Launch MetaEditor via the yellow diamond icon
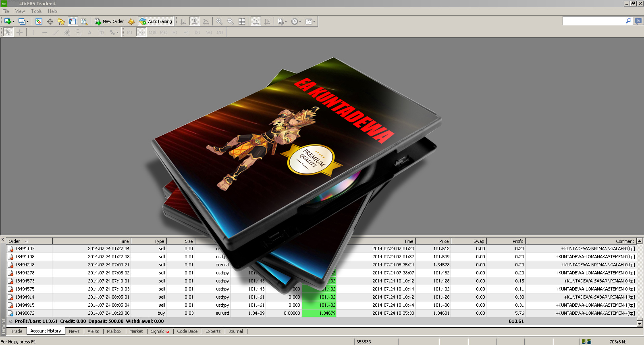The height and width of the screenshot is (345, 644). point(131,21)
